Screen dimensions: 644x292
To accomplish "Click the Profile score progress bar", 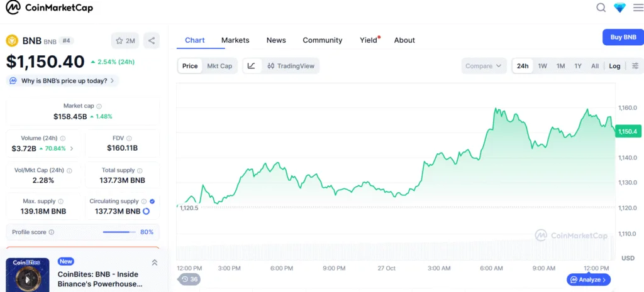I will tap(119, 232).
